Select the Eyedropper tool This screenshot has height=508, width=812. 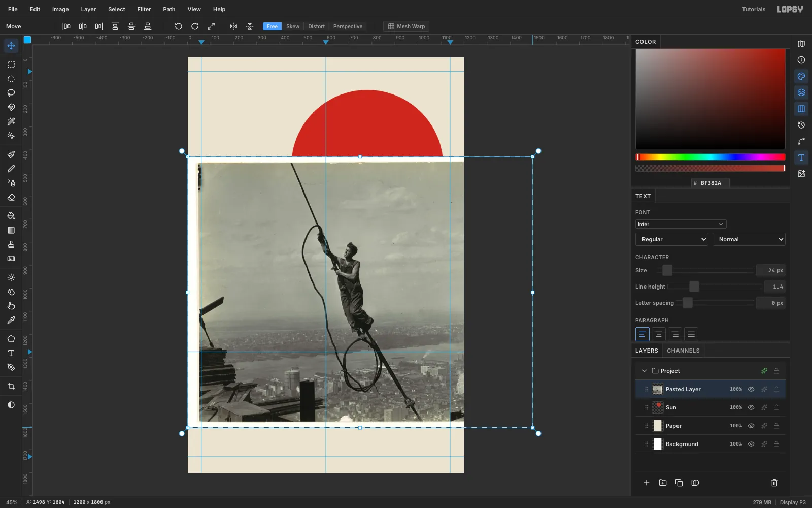pyautogui.click(x=11, y=320)
